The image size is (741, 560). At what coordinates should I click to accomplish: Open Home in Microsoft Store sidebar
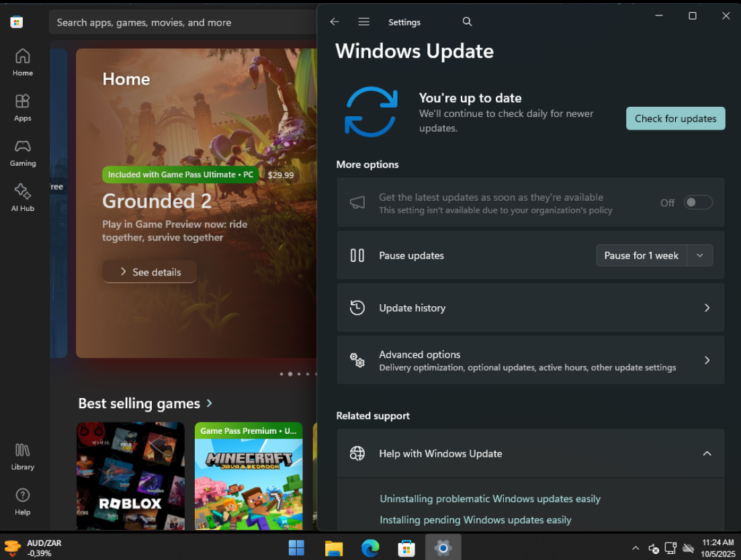pos(23,62)
